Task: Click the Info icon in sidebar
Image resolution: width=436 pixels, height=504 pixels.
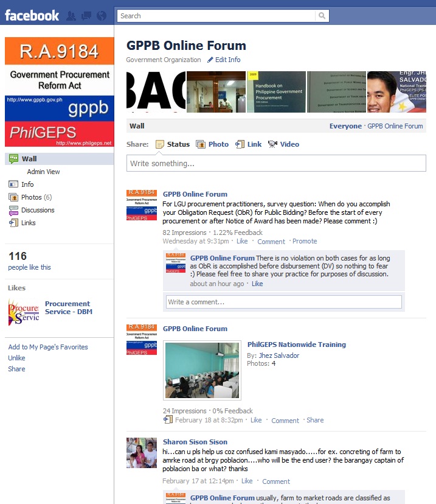Action: click(x=13, y=184)
